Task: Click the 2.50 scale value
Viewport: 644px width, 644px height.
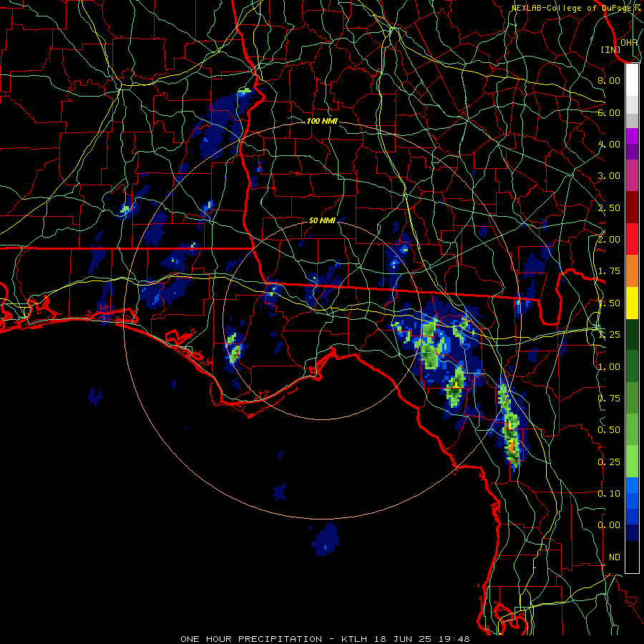Action: (x=609, y=208)
